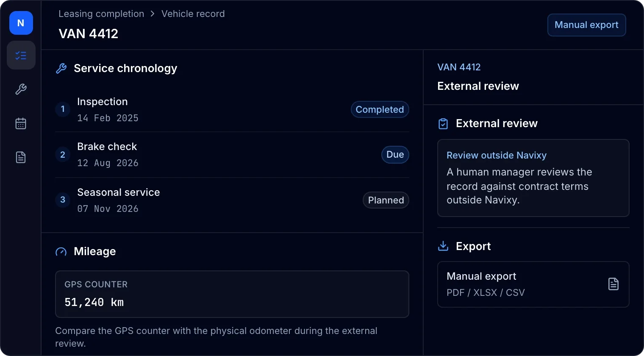
Task: Go to Leasing completion breadcrumb
Action: 101,14
